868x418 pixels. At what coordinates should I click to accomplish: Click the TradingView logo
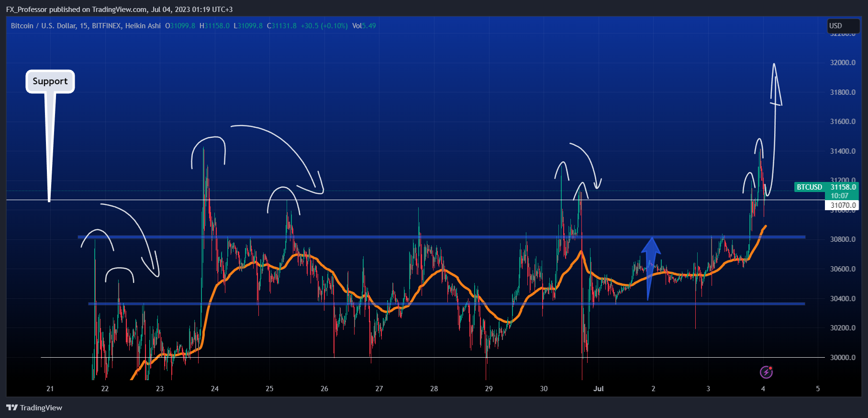tap(34, 407)
